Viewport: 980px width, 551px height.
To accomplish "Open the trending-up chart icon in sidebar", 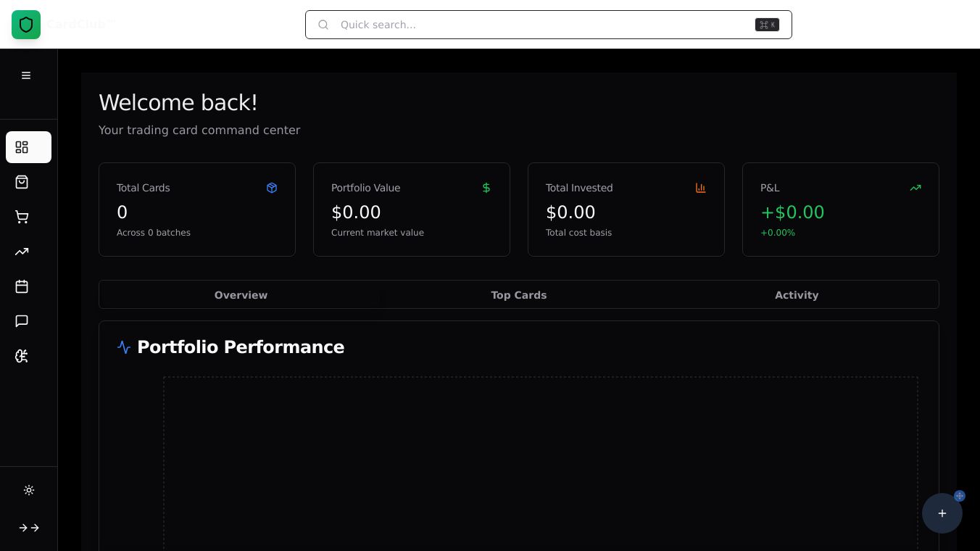I will coord(22,252).
